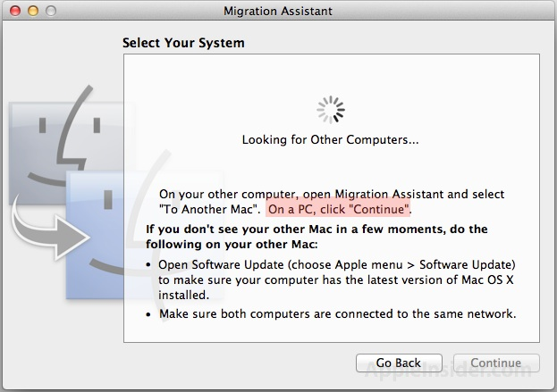The width and height of the screenshot is (557, 392).
Task: Click the curved gray migration arrow
Action: (50, 232)
